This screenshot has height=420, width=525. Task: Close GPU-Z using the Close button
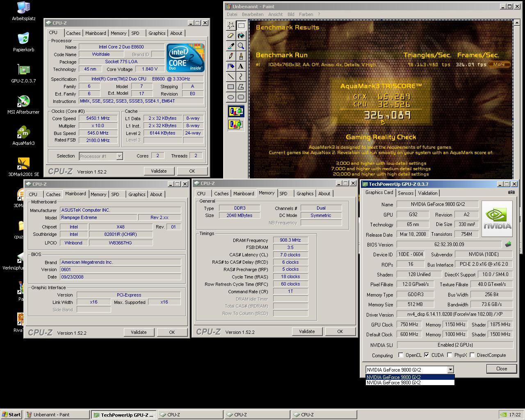click(x=502, y=369)
